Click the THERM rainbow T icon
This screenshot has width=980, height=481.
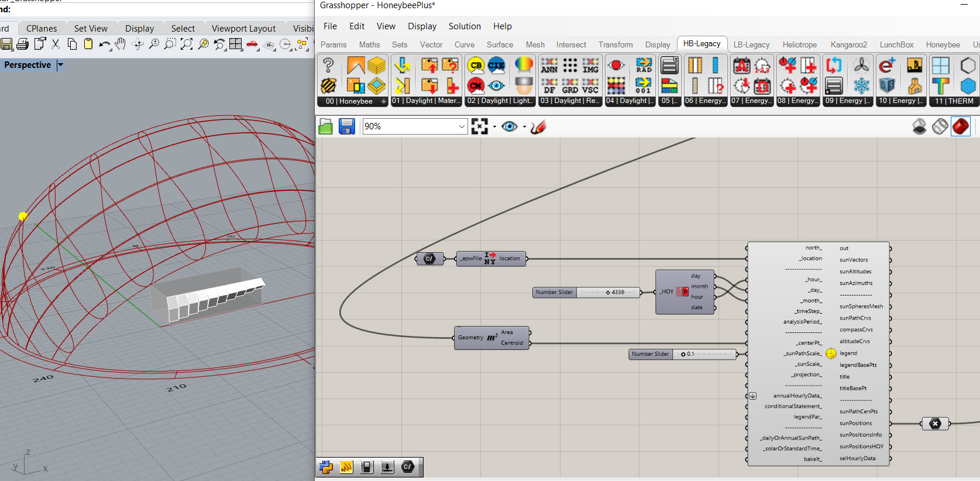[941, 86]
